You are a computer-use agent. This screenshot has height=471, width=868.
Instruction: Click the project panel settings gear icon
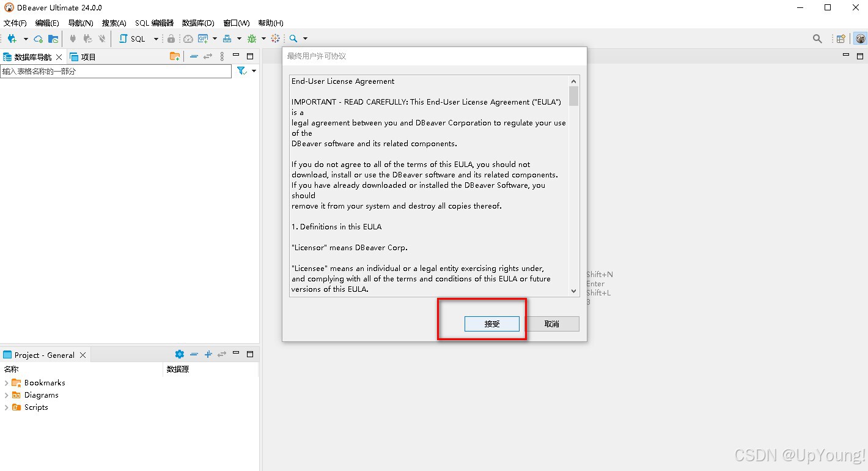pyautogui.click(x=179, y=354)
